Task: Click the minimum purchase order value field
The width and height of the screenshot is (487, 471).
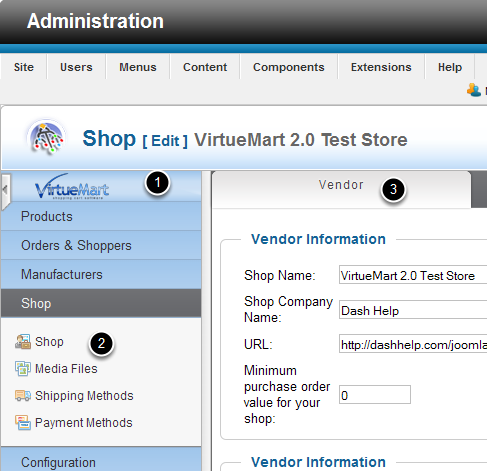Action: click(375, 395)
